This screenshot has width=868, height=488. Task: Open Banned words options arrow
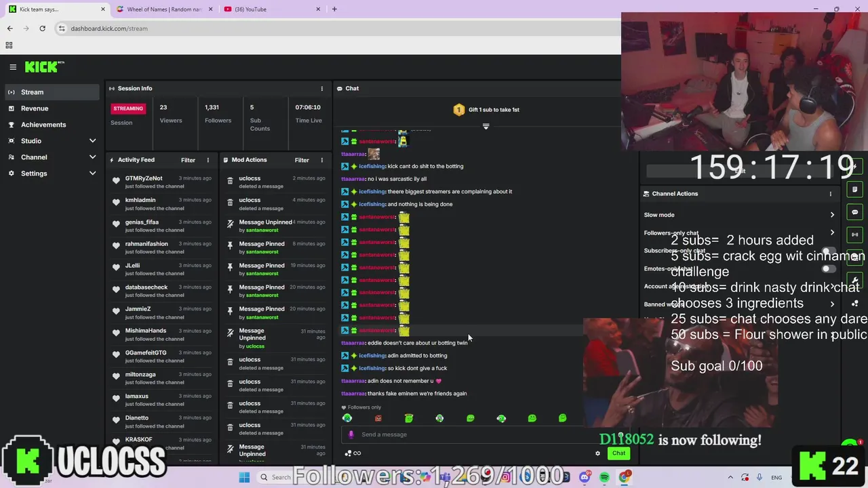pos(832,304)
